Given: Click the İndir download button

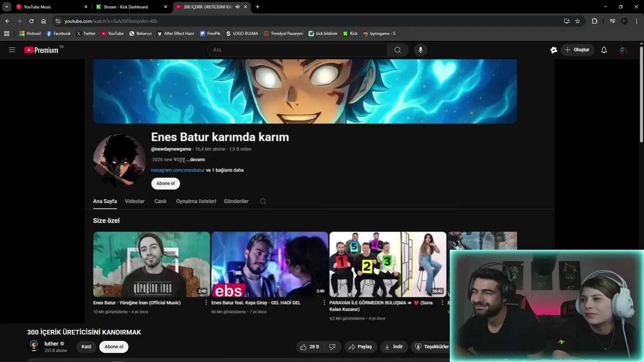Looking at the screenshot, I should coord(393,346).
